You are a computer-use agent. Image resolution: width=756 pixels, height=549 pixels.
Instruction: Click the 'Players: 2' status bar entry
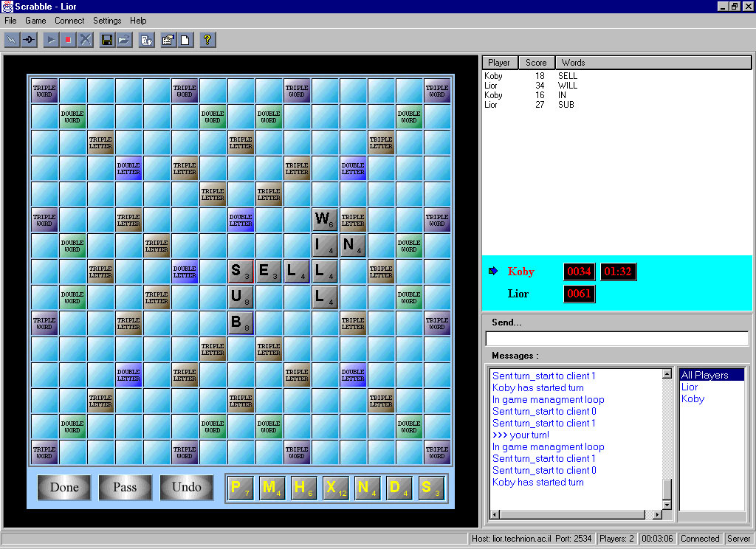(616, 539)
